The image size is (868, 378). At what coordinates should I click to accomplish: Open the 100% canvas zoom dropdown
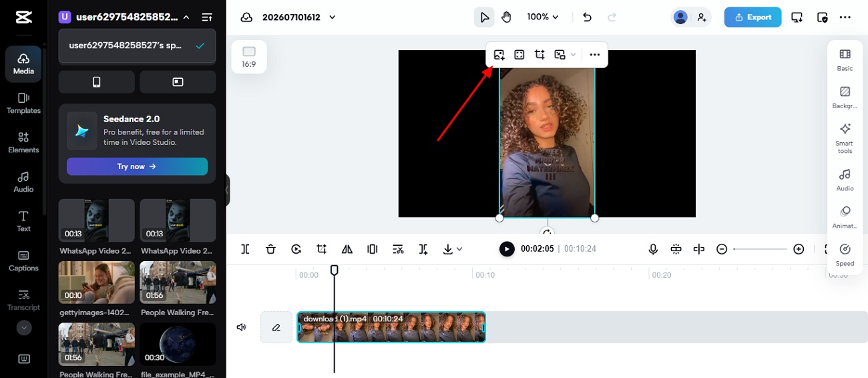tap(543, 17)
